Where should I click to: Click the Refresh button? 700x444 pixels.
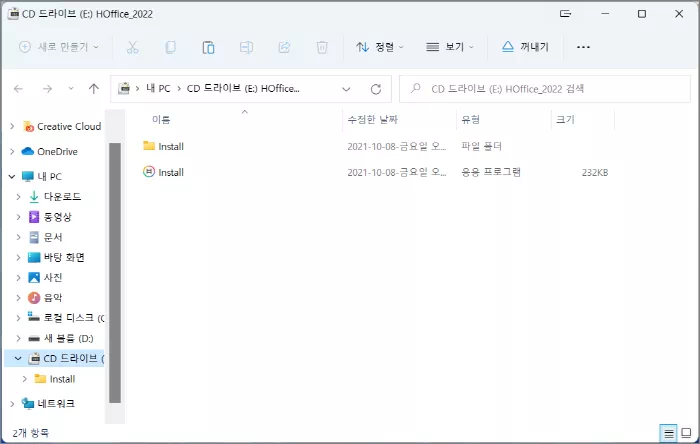tap(376, 89)
